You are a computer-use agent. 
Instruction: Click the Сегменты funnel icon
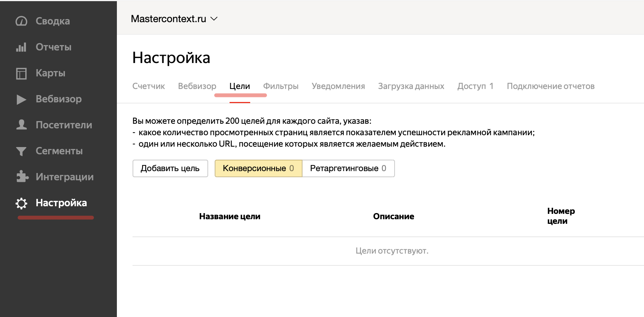(21, 151)
